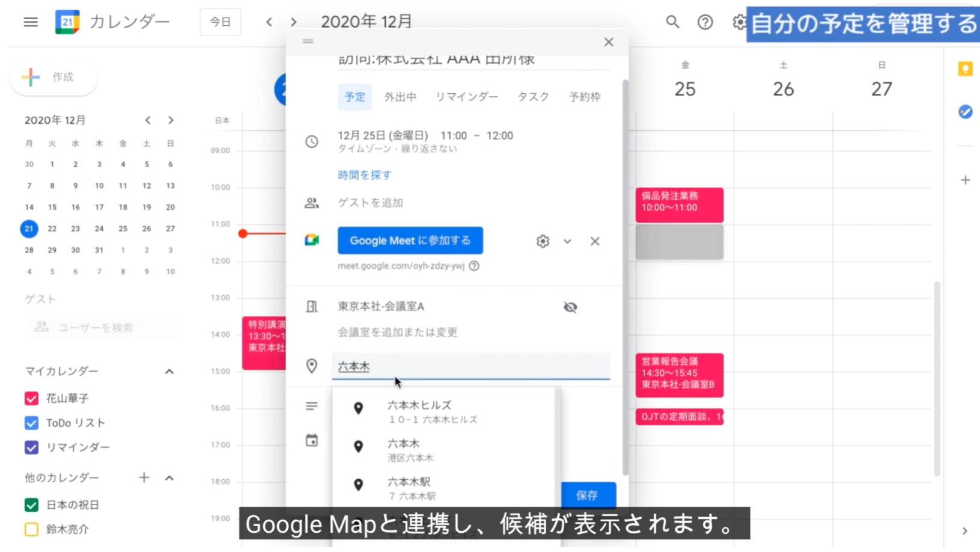The height and width of the screenshot is (552, 980).
Task: Click Google Meet に参加する button
Action: 410,241
